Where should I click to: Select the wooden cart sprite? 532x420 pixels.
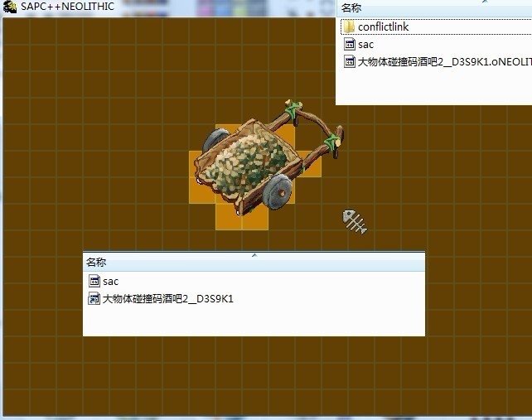(x=268, y=158)
